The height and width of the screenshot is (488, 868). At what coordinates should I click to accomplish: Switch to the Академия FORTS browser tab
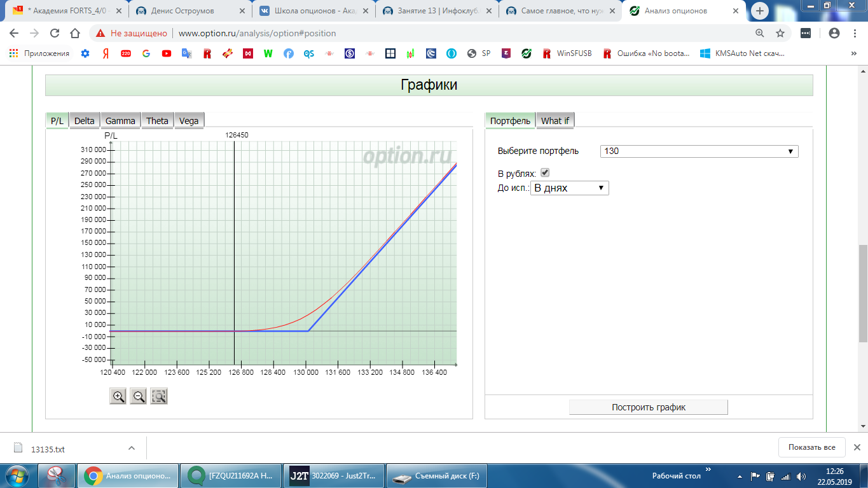66,11
